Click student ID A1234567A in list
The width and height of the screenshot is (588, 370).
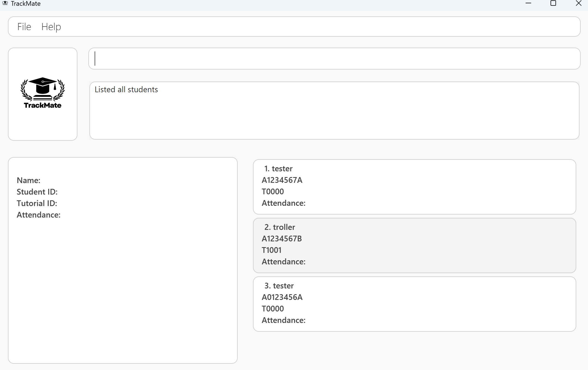[282, 180]
